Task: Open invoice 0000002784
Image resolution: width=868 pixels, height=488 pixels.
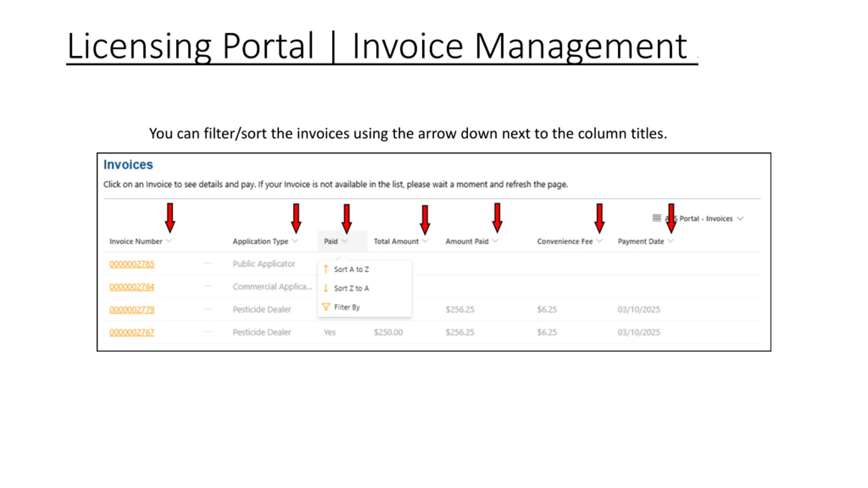Action: (x=132, y=287)
